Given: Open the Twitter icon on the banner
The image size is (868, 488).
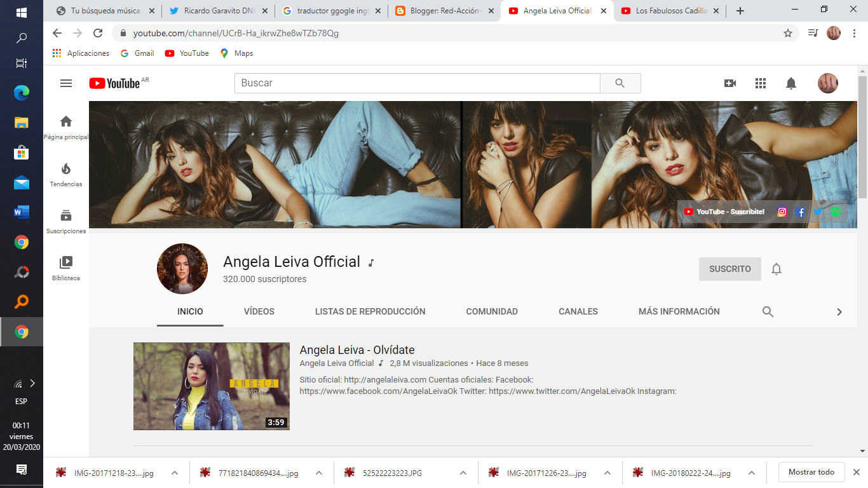Looking at the screenshot, I should click(x=818, y=212).
